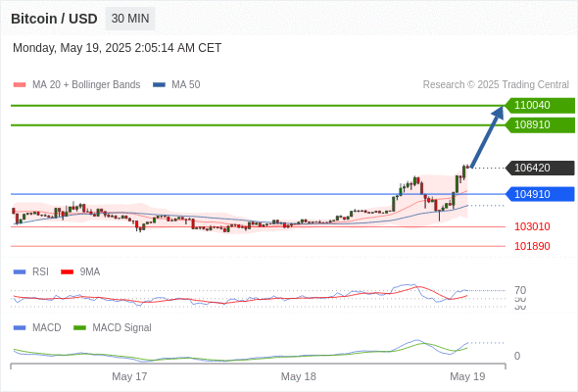Select the 104910 blue pivot tag

[x=540, y=194]
